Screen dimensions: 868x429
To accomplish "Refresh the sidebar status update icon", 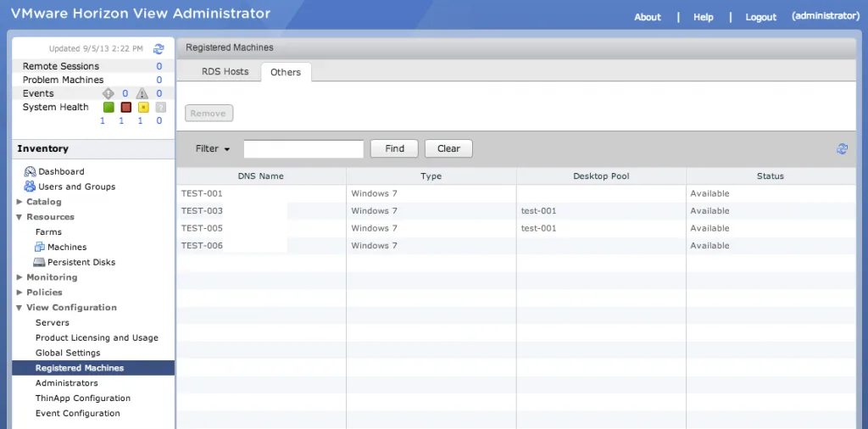I will click(x=159, y=48).
